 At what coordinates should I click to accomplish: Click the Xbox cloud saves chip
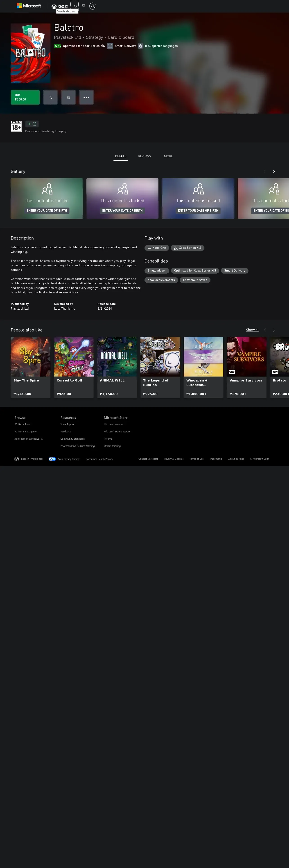tap(195, 280)
